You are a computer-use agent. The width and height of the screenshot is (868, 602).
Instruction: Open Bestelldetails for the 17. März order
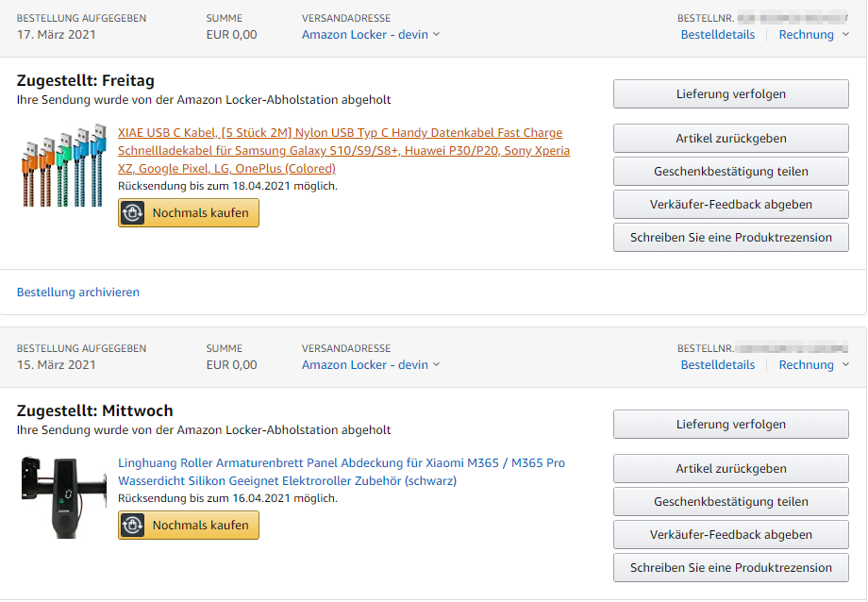click(717, 34)
